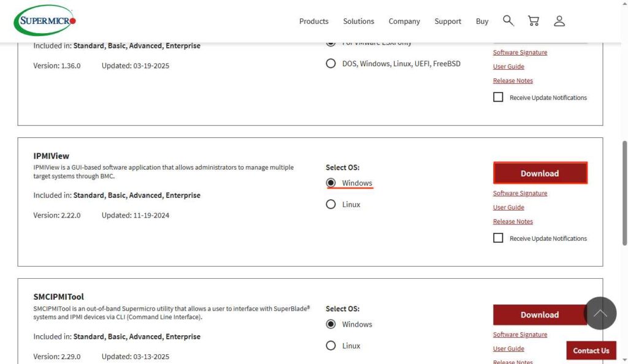The width and height of the screenshot is (628, 364).
Task: Select Windows OS for SMCIPMITool
Action: tap(331, 324)
